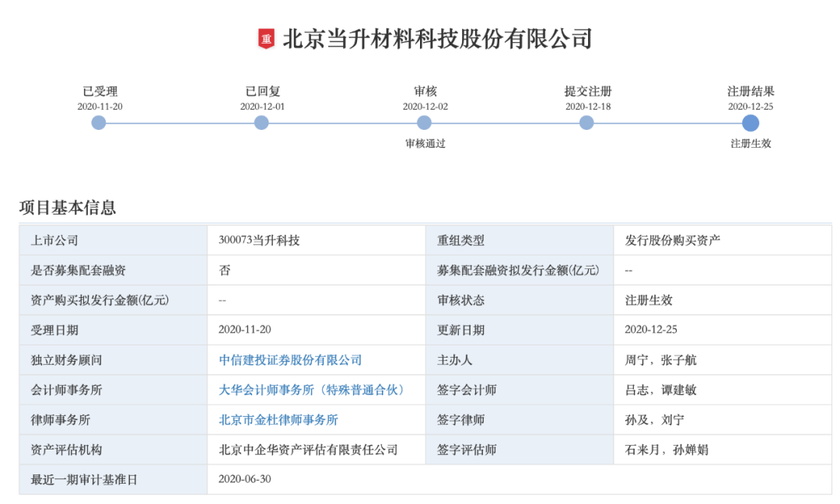Click the red 重 badge icon beside the title

point(266,39)
